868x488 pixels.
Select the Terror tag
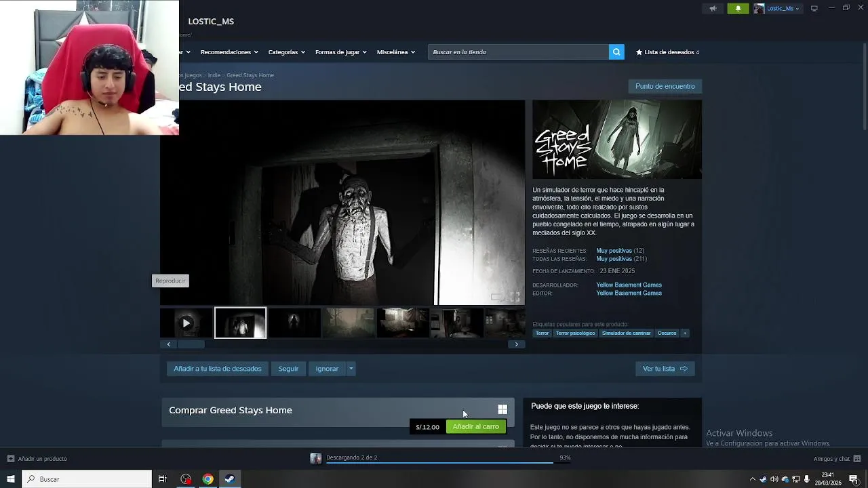[542, 333]
